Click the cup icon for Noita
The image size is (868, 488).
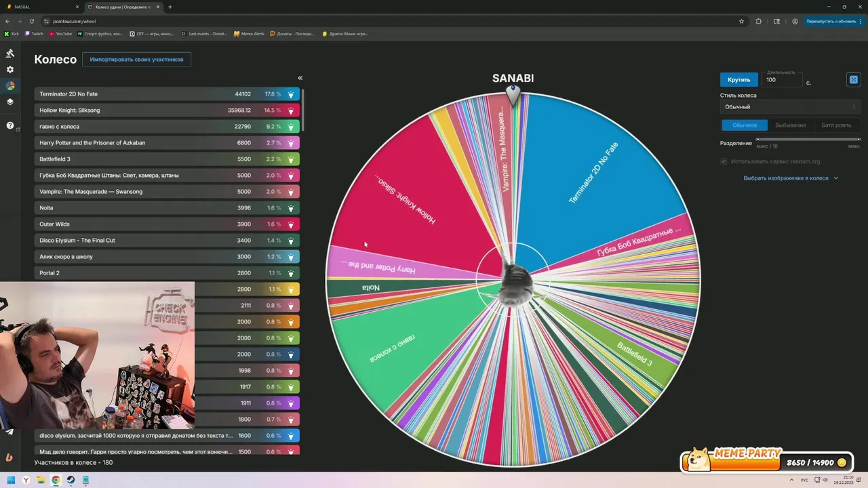pos(291,208)
